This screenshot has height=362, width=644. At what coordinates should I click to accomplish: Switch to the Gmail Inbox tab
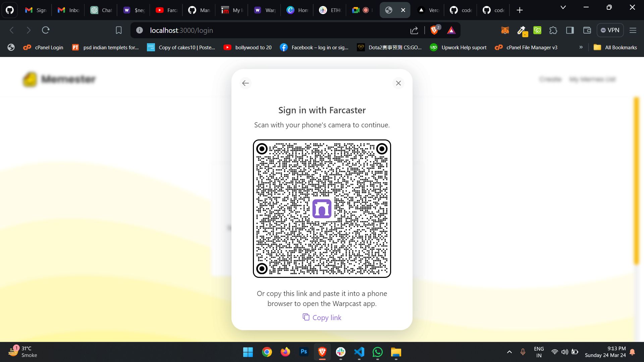[68, 10]
